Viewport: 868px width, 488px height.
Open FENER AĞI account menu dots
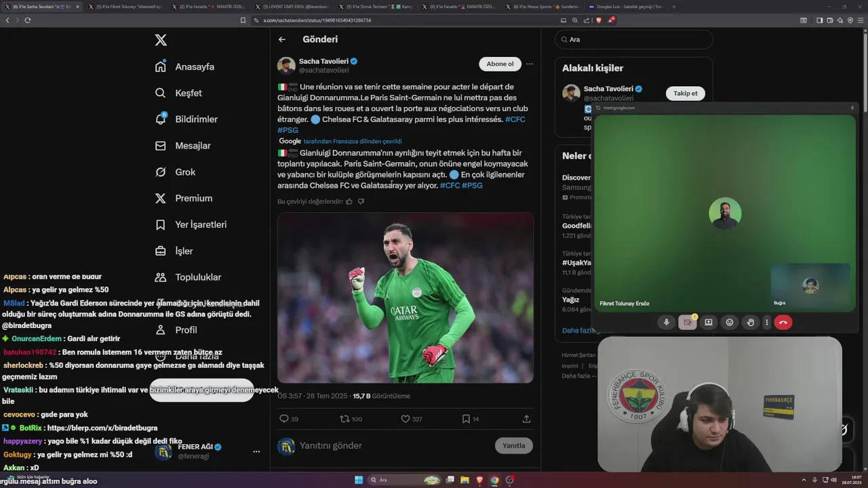pyautogui.click(x=256, y=451)
